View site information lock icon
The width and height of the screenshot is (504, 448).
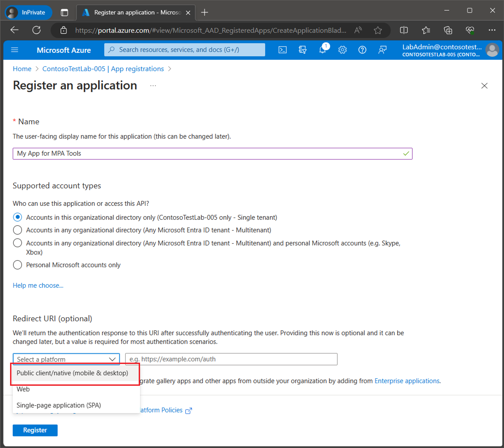[x=64, y=30]
